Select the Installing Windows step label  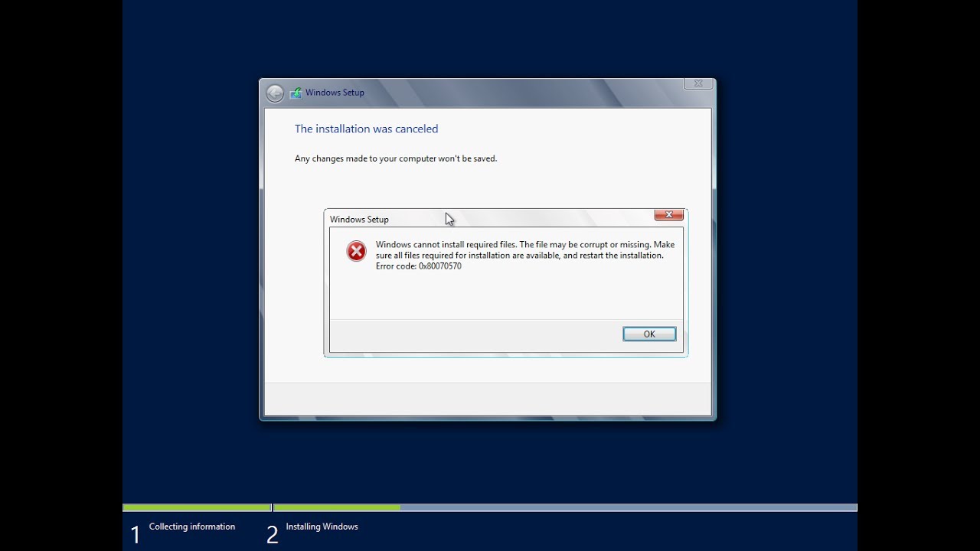322,527
